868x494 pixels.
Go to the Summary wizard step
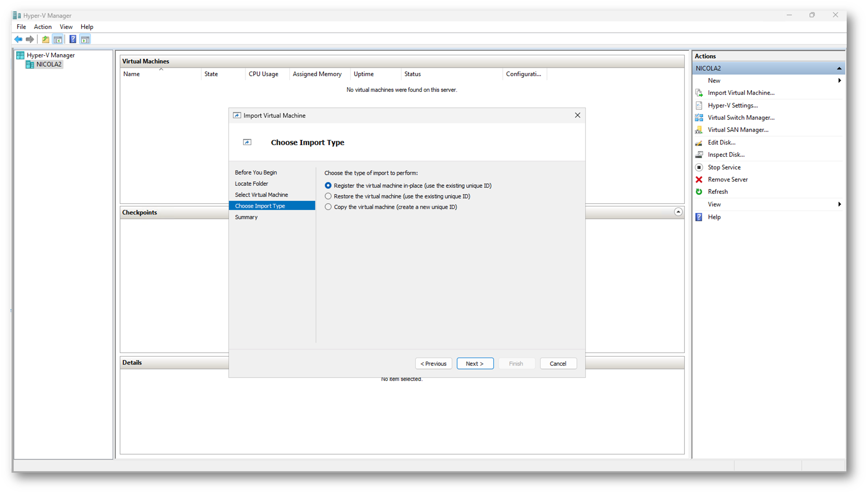pyautogui.click(x=246, y=217)
